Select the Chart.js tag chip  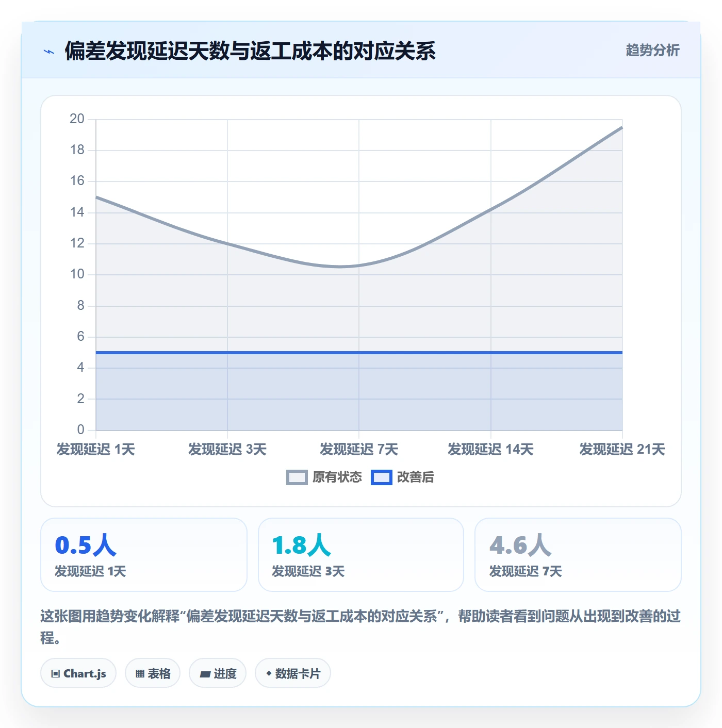(x=78, y=673)
